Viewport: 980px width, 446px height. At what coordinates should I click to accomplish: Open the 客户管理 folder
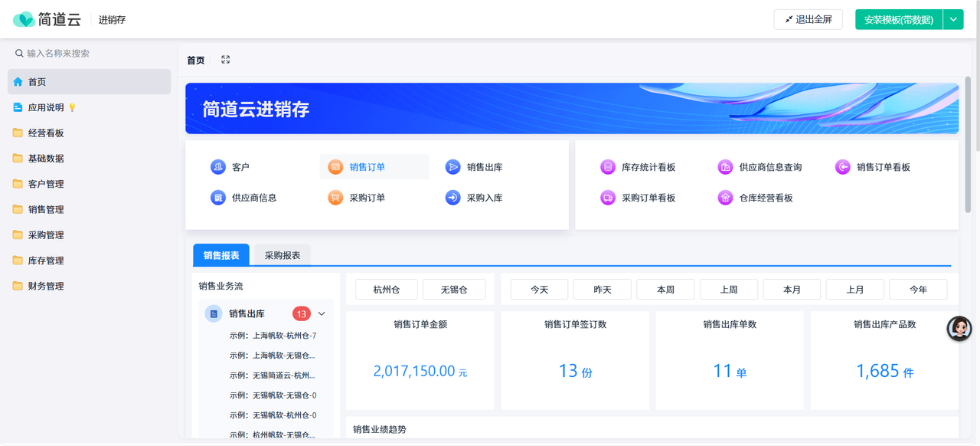(89, 184)
